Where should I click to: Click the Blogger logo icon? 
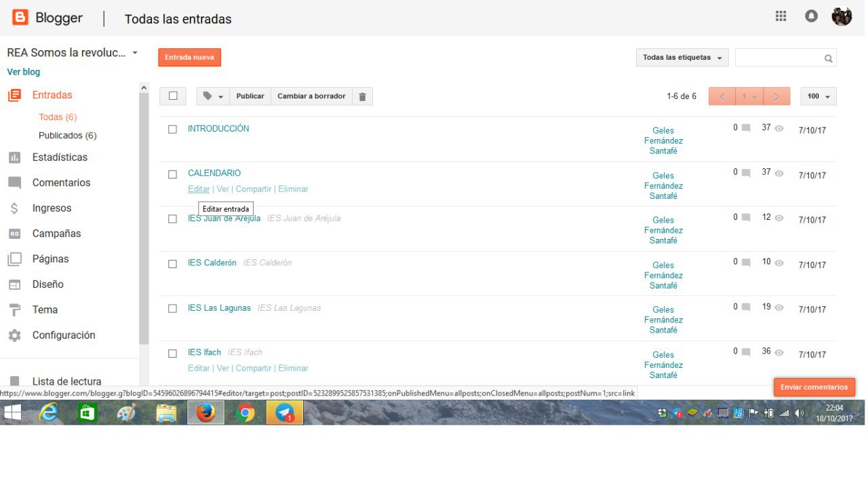pos(20,18)
